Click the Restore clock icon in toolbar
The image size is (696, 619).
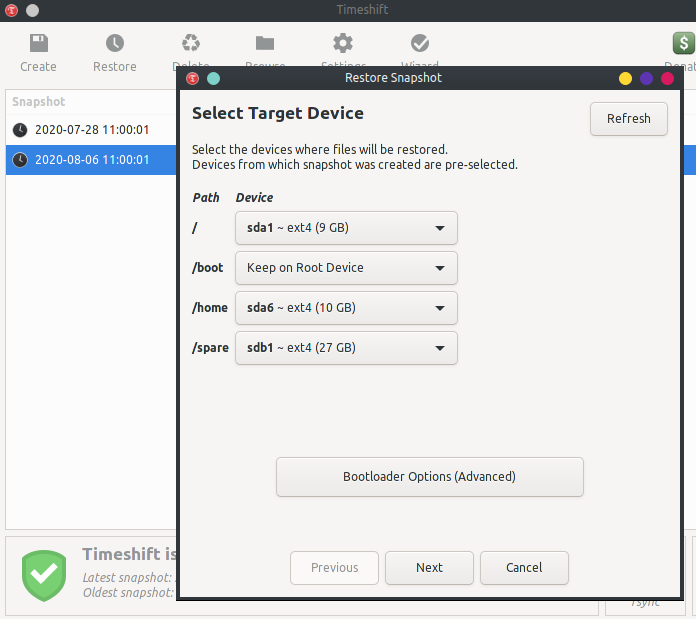pyautogui.click(x=115, y=44)
